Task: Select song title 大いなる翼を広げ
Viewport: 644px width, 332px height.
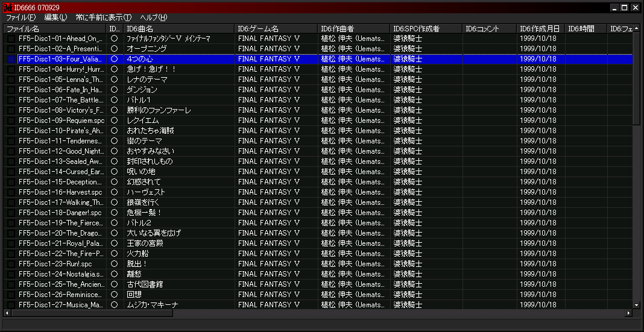Action: pyautogui.click(x=154, y=233)
